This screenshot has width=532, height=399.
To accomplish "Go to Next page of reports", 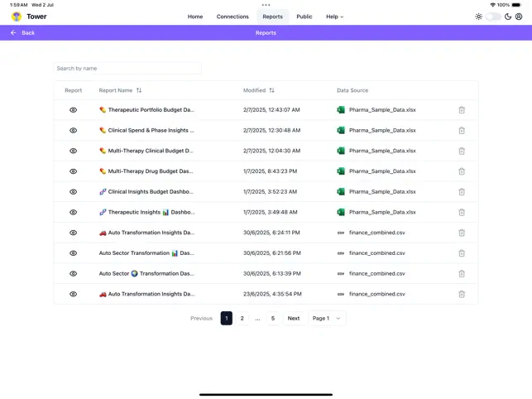I will pos(294,318).
